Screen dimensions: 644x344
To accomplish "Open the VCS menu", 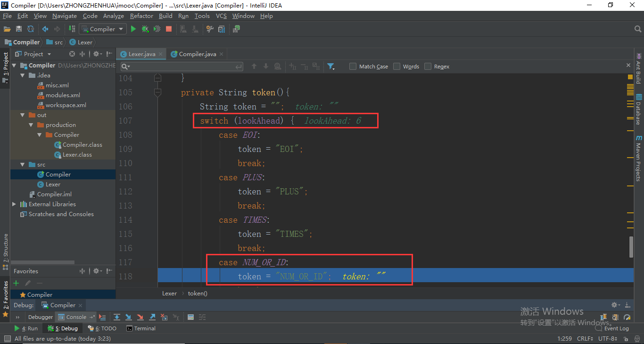I will coord(221,16).
